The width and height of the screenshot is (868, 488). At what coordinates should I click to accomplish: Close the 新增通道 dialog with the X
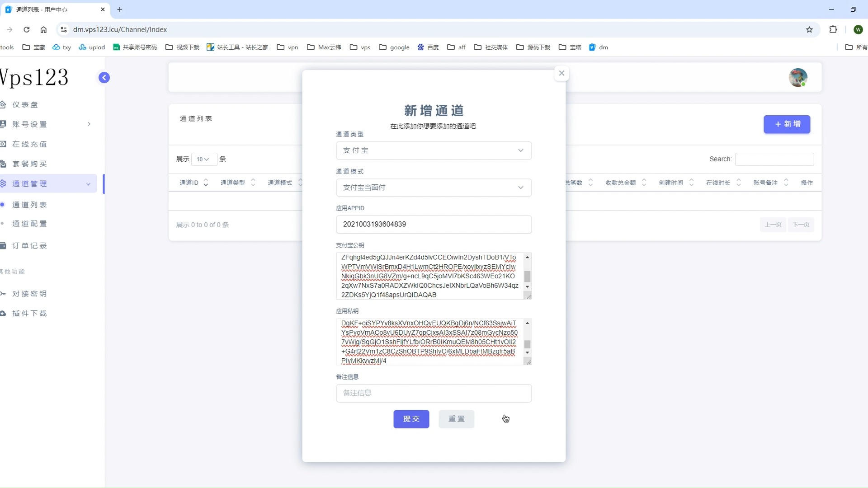click(561, 73)
